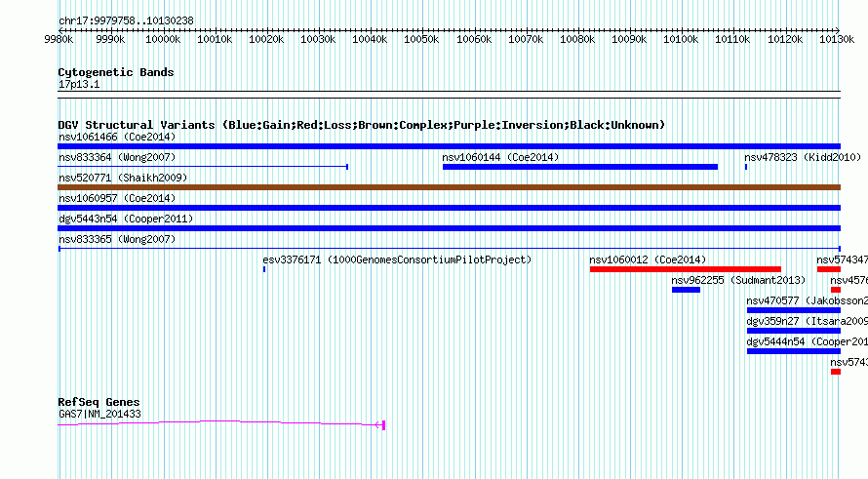Viewport: 868px width, 479px height.
Task: Click the thin nsv833364 variant line
Action: pyautogui.click(x=203, y=167)
